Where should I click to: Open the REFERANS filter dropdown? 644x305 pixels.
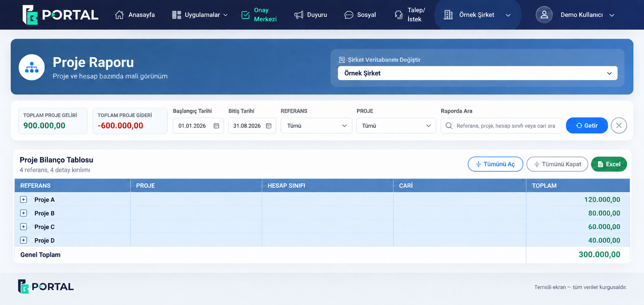click(316, 126)
